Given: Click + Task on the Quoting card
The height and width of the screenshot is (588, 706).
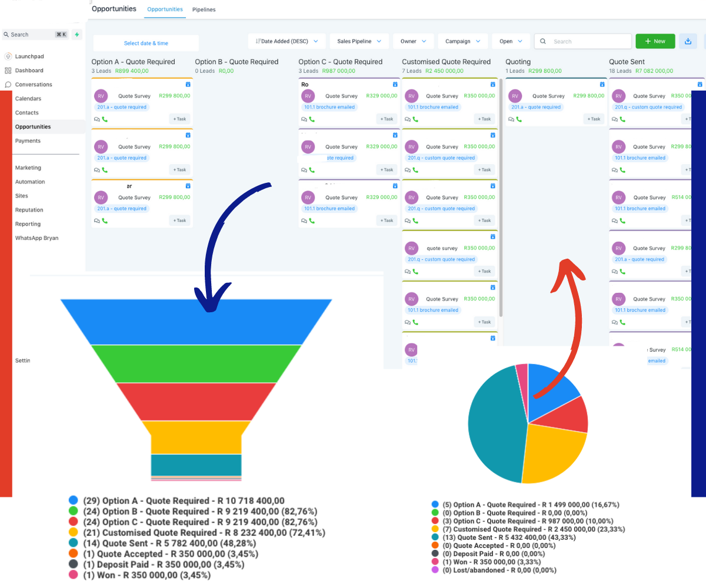Looking at the screenshot, I should (594, 119).
